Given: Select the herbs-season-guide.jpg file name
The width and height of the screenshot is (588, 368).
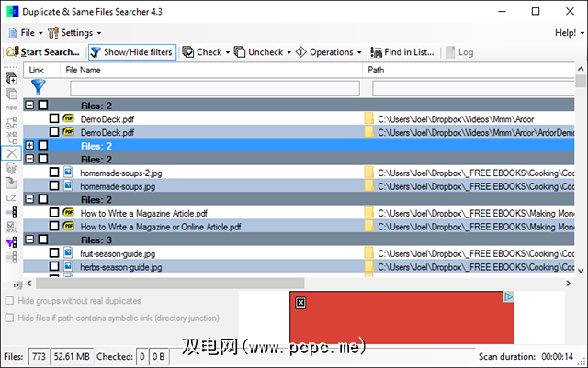Looking at the screenshot, I should pos(120,267).
